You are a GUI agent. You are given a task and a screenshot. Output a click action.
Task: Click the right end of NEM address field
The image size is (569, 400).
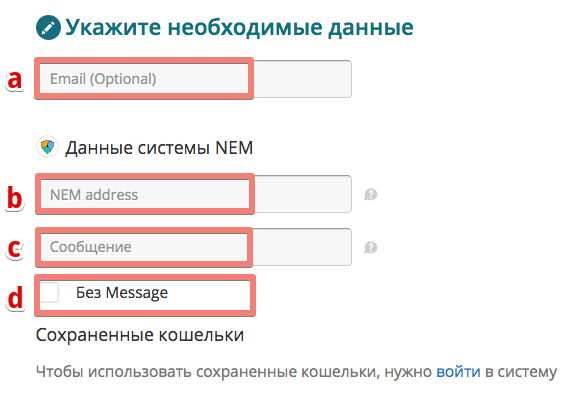pyautogui.click(x=303, y=194)
